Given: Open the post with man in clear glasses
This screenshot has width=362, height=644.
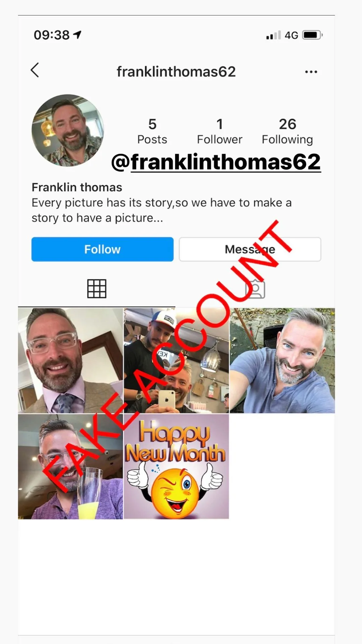Looking at the screenshot, I should (x=70, y=360).
